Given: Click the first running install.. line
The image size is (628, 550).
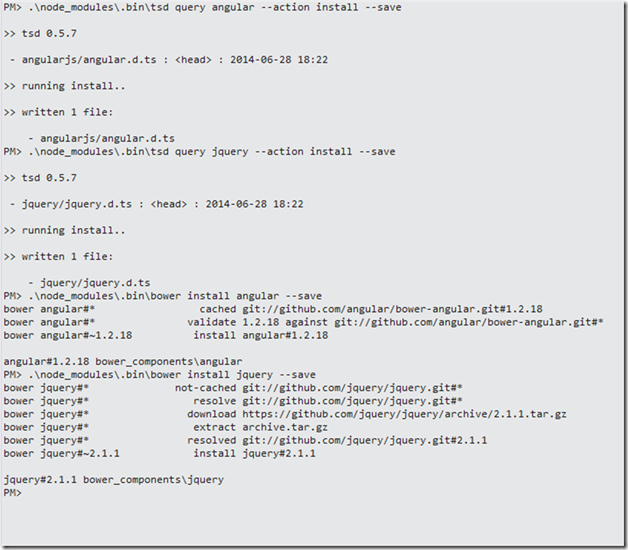Looking at the screenshot, I should (x=64, y=86).
